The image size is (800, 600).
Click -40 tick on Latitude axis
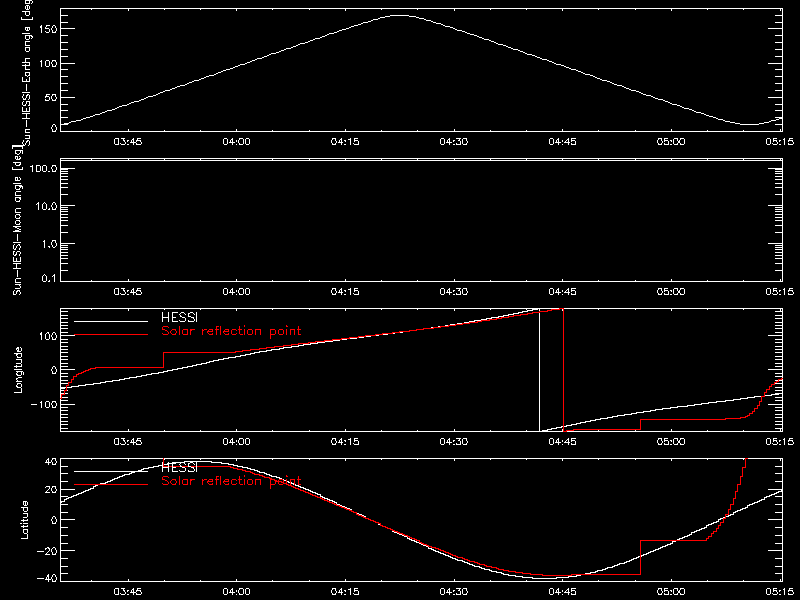tap(47, 579)
